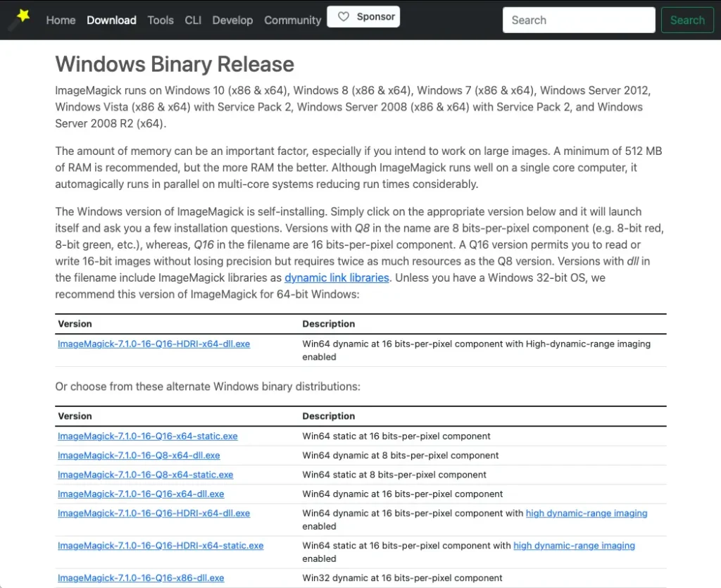Screen dimensions: 721x588
Task: Click the Description header of the second table
Action: [328, 416]
